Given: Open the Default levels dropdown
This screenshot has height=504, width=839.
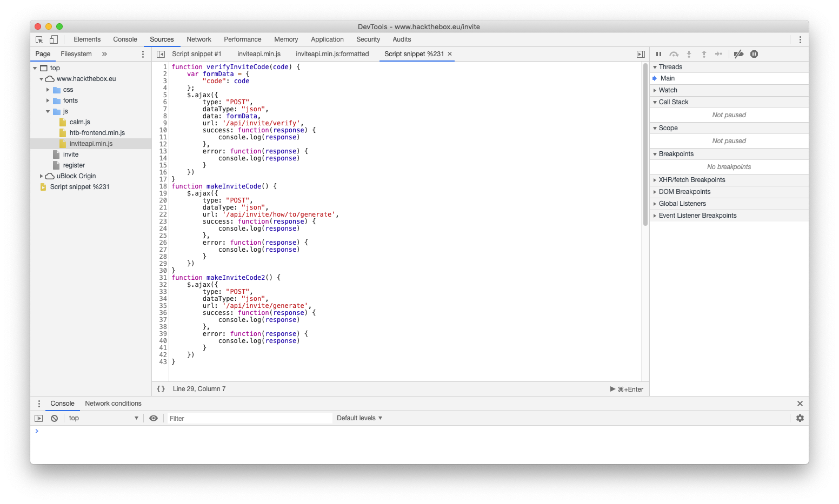Looking at the screenshot, I should [x=359, y=418].
